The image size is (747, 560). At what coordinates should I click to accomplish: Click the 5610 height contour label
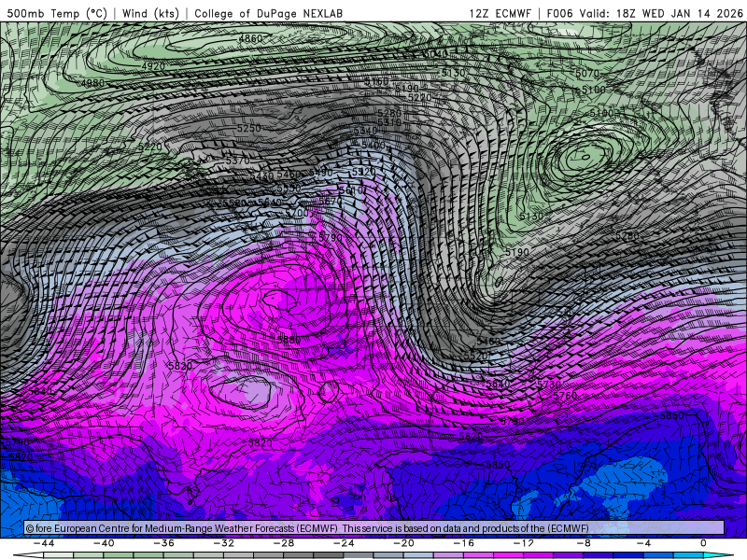point(352,189)
